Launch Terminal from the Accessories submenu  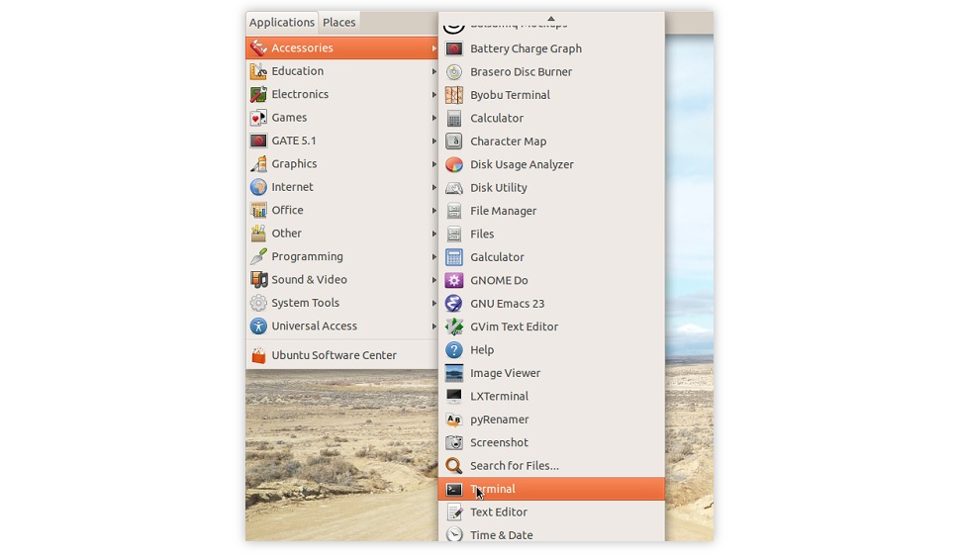tap(551, 489)
